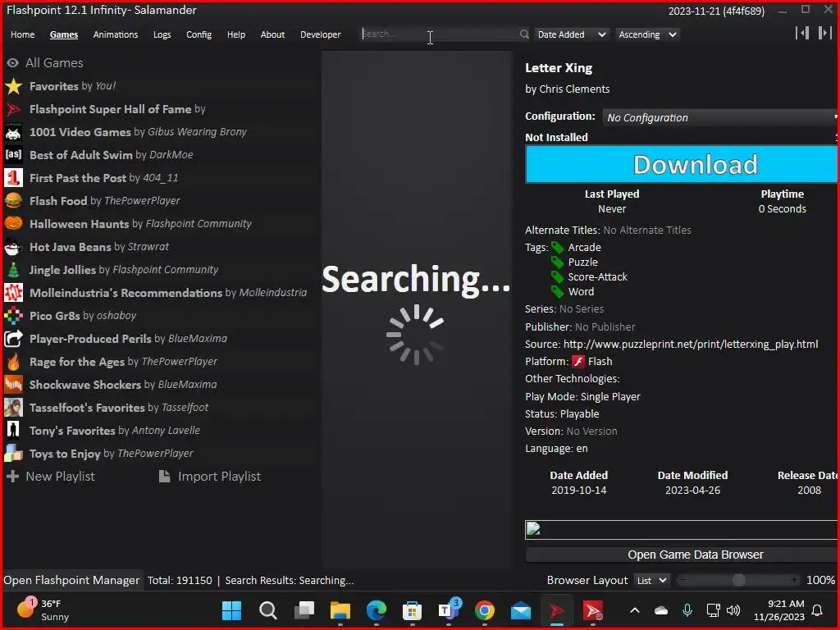Screen dimensions: 840x630
Task: Open the Logs tab
Action: pyautogui.click(x=162, y=34)
